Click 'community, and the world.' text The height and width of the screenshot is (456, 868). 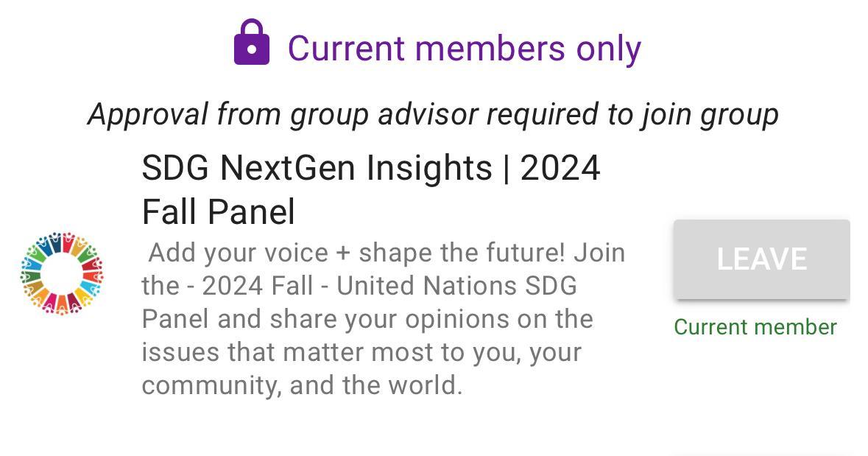pyautogui.click(x=302, y=385)
